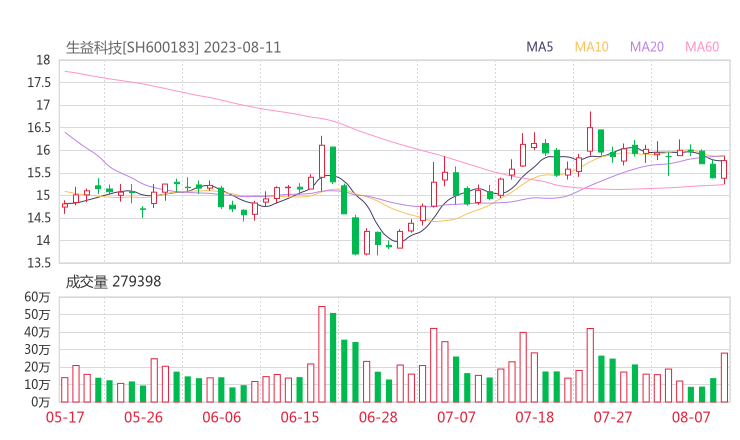Click the 18 price axis label
Viewport: 740px width, 440px height.
click(43, 60)
